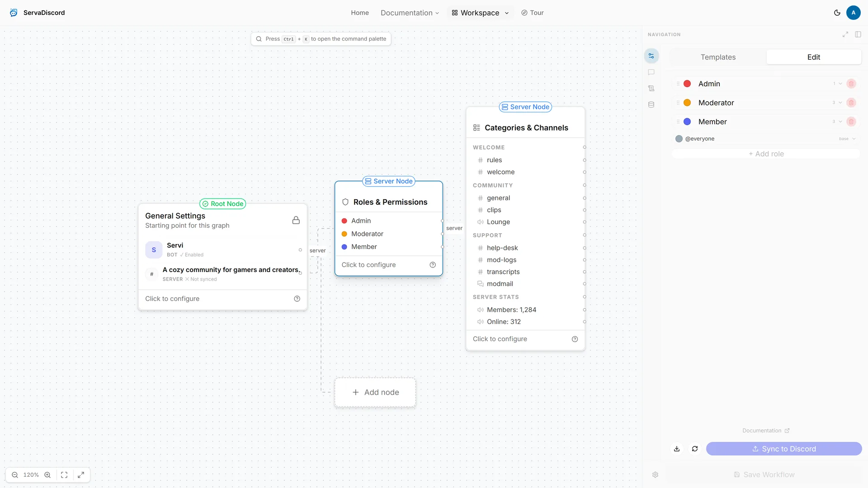Image resolution: width=868 pixels, height=488 pixels.
Task: Click the red Admin color swatch
Action: 687,84
